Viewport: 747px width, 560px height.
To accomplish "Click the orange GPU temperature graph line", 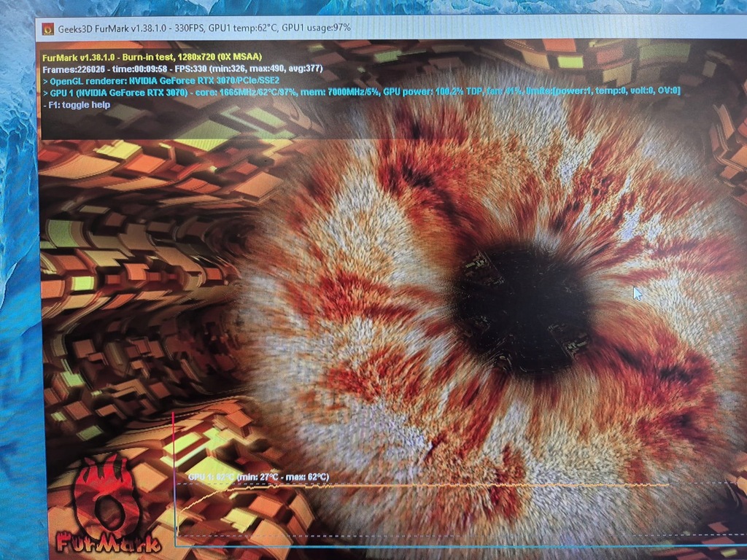I will (x=423, y=486).
